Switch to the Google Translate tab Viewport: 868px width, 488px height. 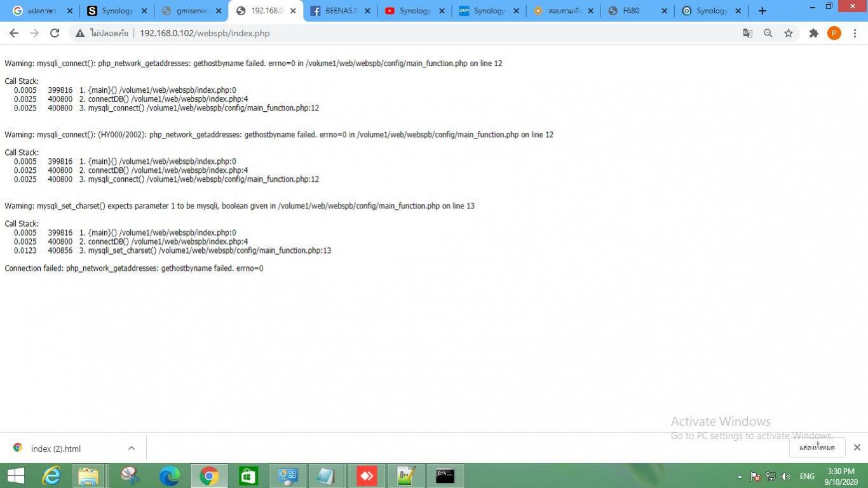(x=43, y=11)
